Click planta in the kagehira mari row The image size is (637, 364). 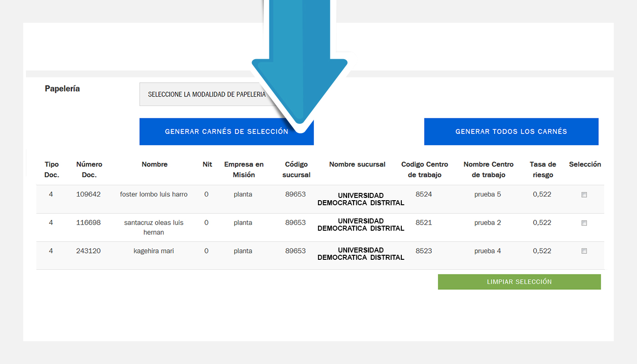(x=243, y=251)
